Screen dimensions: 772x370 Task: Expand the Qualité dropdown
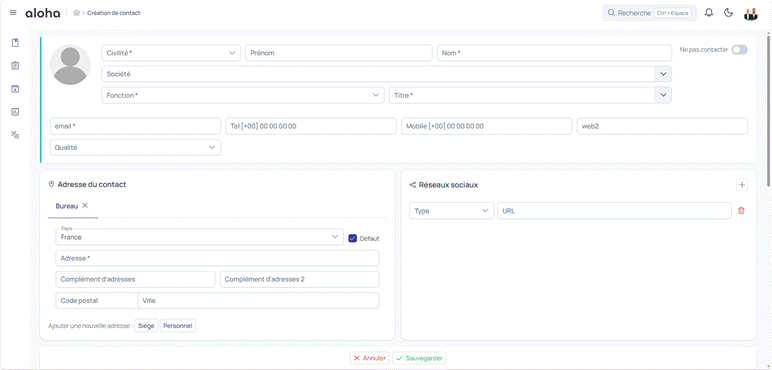135,147
